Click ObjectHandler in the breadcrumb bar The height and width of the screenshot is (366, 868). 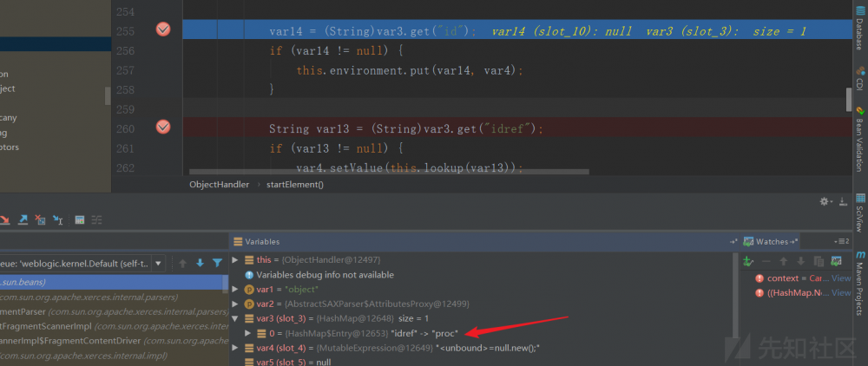220,185
